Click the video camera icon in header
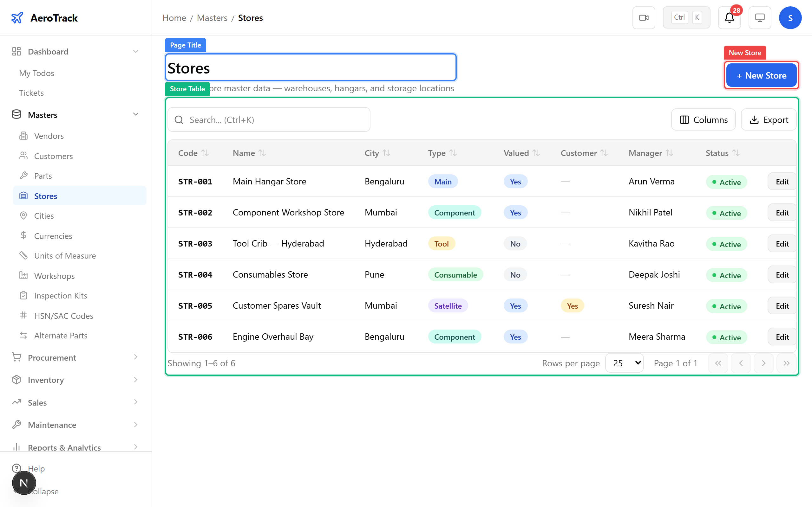812x507 pixels. tap(643, 18)
